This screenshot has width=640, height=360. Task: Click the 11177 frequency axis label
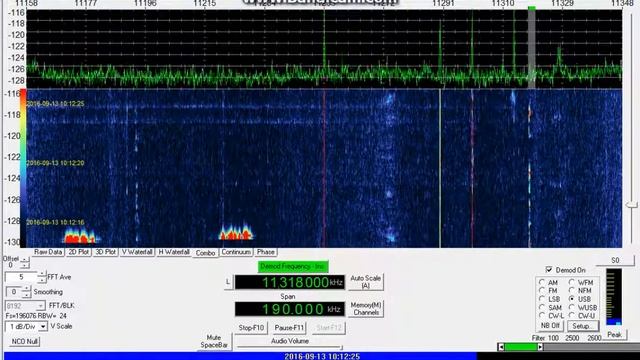[x=86, y=3]
